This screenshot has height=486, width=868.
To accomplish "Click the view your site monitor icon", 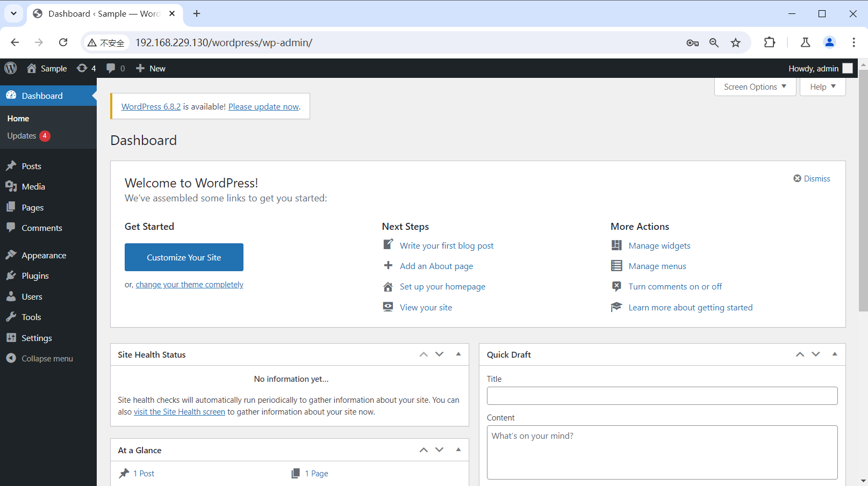I will coord(388,307).
